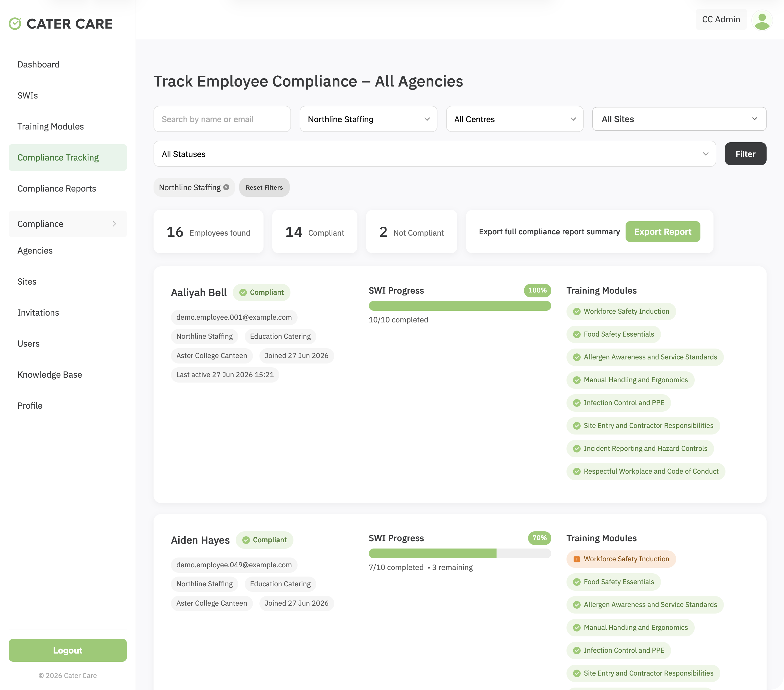
Task: Click the 14 Compliant summary card
Action: [x=314, y=232]
